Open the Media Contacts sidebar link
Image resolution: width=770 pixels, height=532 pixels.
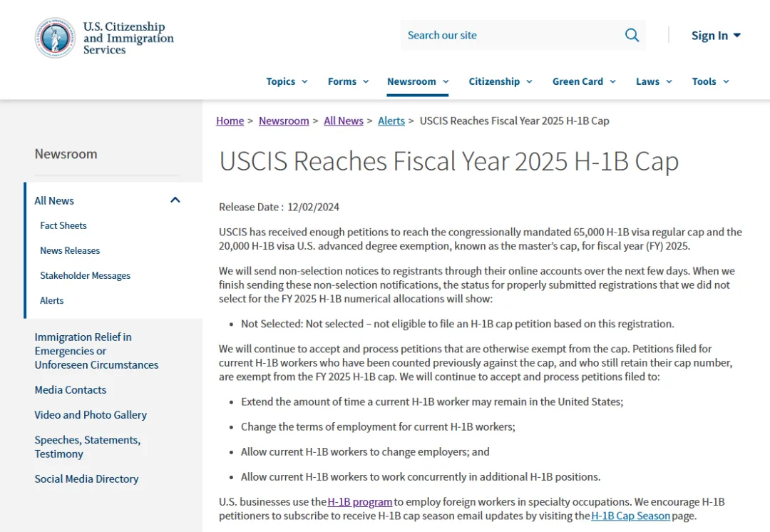tap(70, 390)
